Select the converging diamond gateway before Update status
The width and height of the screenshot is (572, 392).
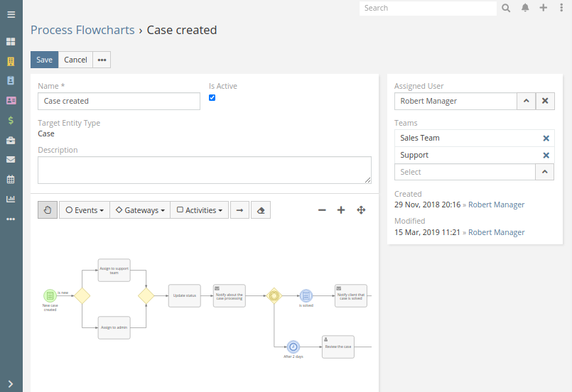click(x=146, y=295)
